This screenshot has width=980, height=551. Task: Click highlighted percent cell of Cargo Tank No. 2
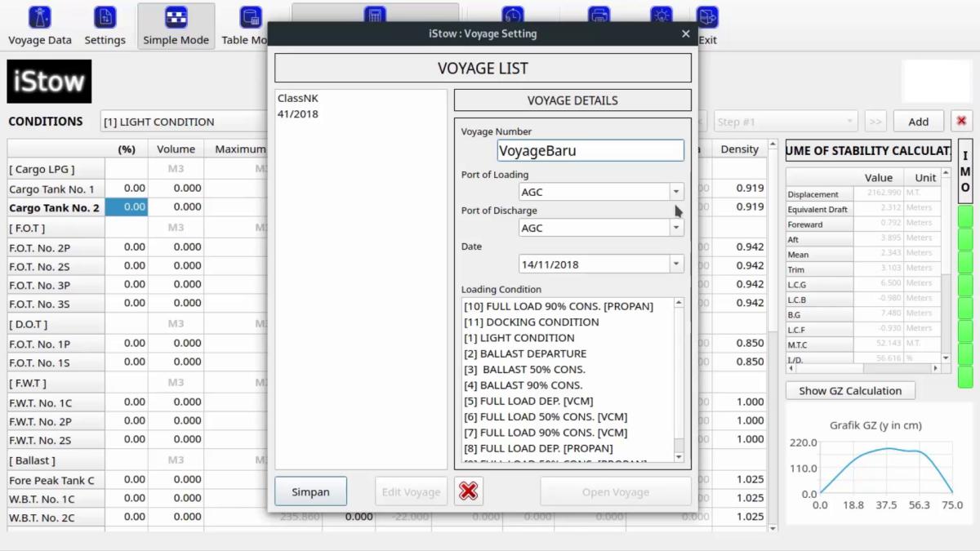click(x=127, y=207)
